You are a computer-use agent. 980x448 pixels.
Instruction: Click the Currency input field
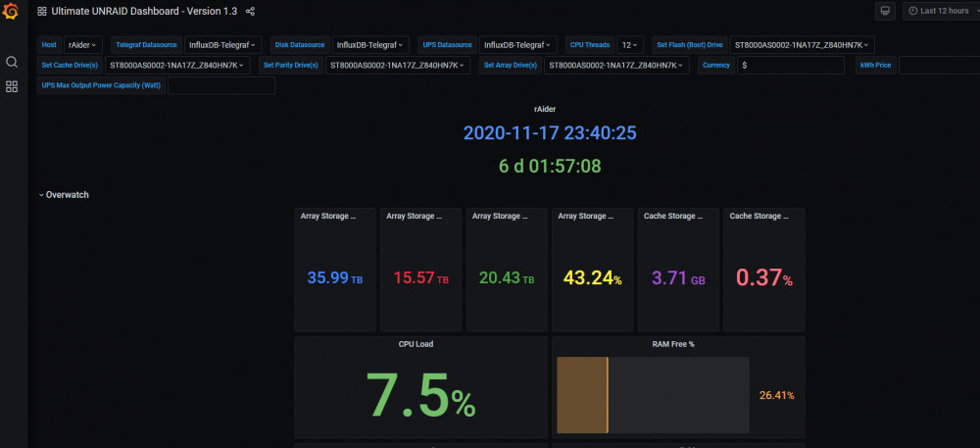[x=791, y=65]
